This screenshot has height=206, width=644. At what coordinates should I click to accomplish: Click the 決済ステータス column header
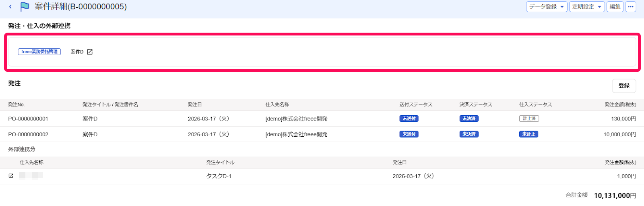pyautogui.click(x=476, y=104)
